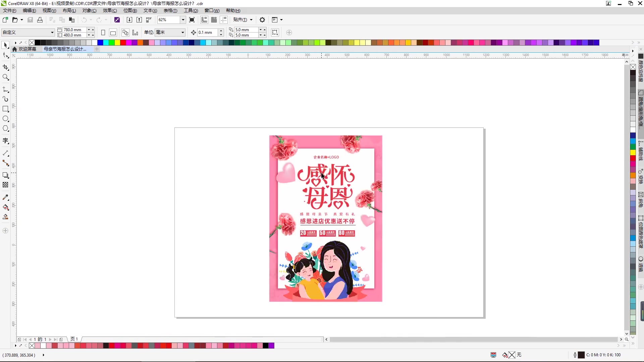Set page to Portrait orientation
This screenshot has width=644, height=362.
click(103, 33)
